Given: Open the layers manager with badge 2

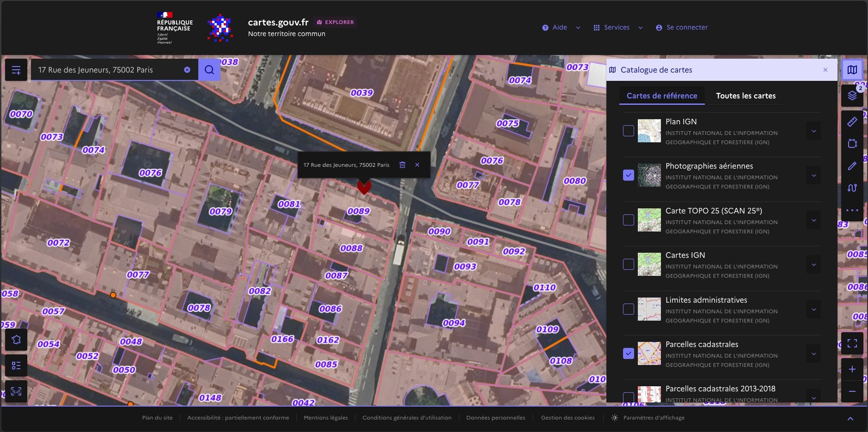Looking at the screenshot, I should coord(852,96).
